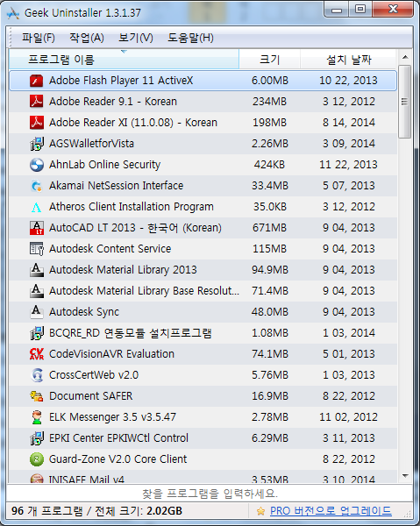
Task: Select AutoCAD LT 2013 - 한국어 name
Action: 135,228
